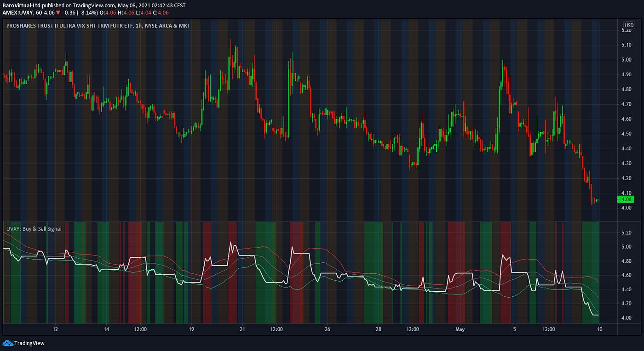Click the 14 date label on time axis
The height and width of the screenshot is (351, 644).
click(106, 329)
